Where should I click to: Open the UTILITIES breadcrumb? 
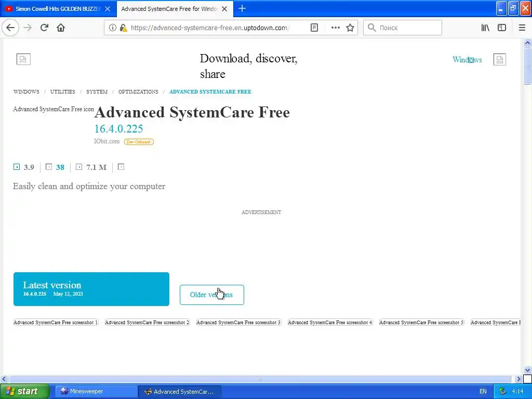point(62,91)
